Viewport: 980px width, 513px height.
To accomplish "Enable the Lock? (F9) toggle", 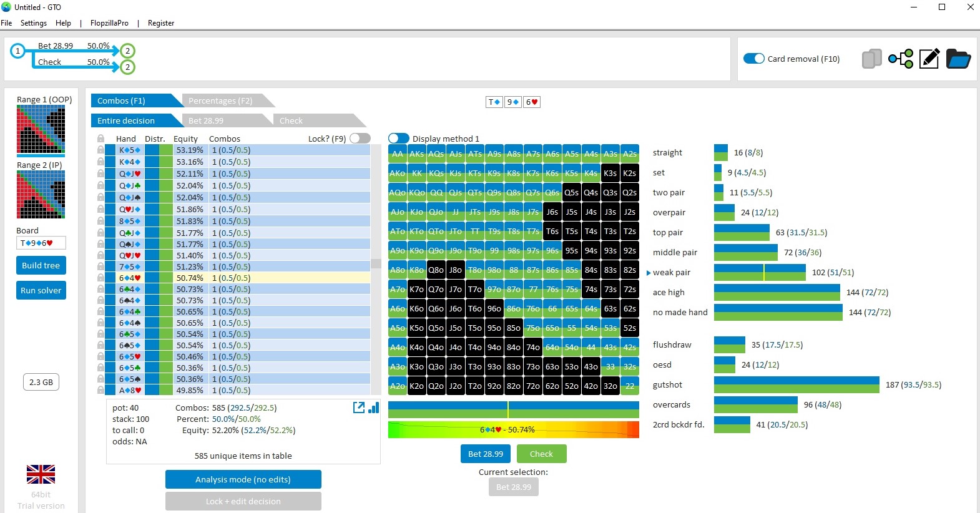I will pos(360,139).
